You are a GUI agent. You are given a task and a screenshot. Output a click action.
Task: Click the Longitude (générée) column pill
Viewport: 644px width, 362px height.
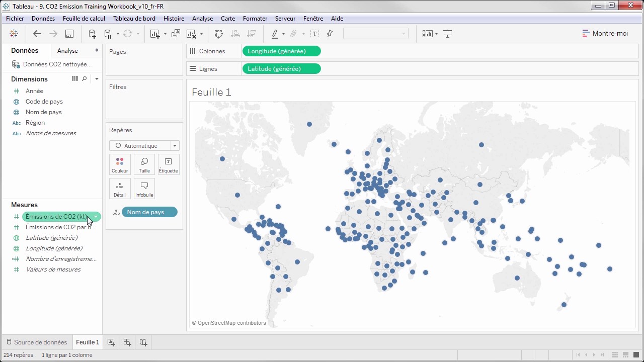[x=281, y=51]
